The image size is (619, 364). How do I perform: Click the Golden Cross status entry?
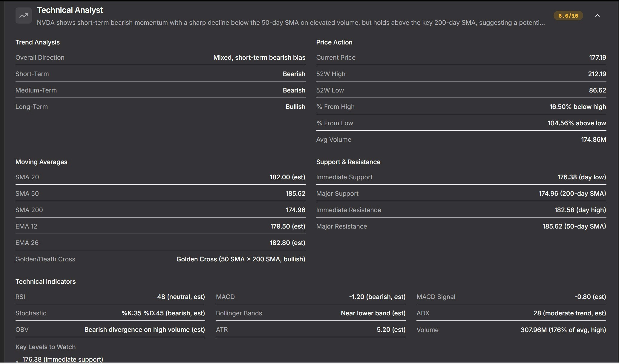click(241, 259)
